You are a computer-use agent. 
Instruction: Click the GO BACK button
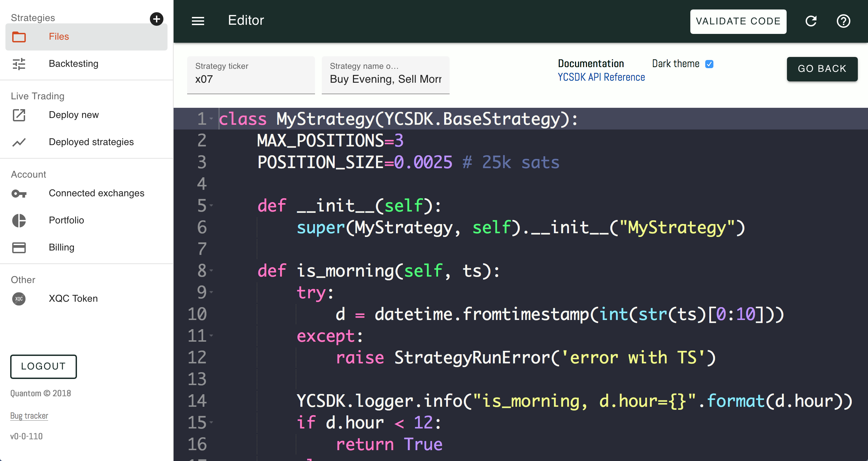tap(822, 69)
